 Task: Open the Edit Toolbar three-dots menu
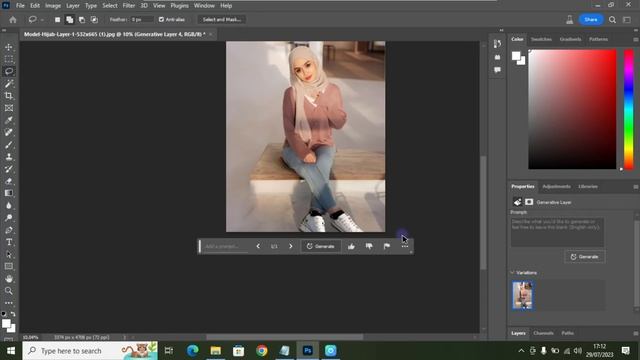pos(9,303)
